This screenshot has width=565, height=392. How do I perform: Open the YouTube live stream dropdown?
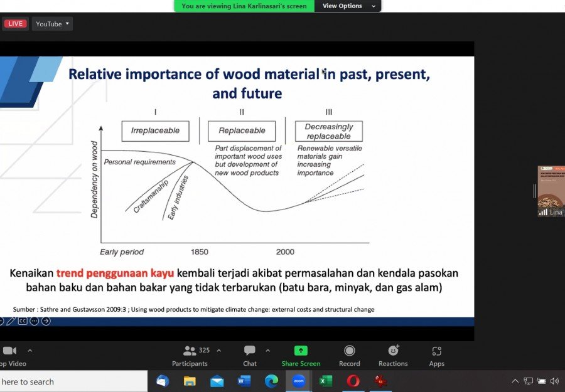point(52,24)
